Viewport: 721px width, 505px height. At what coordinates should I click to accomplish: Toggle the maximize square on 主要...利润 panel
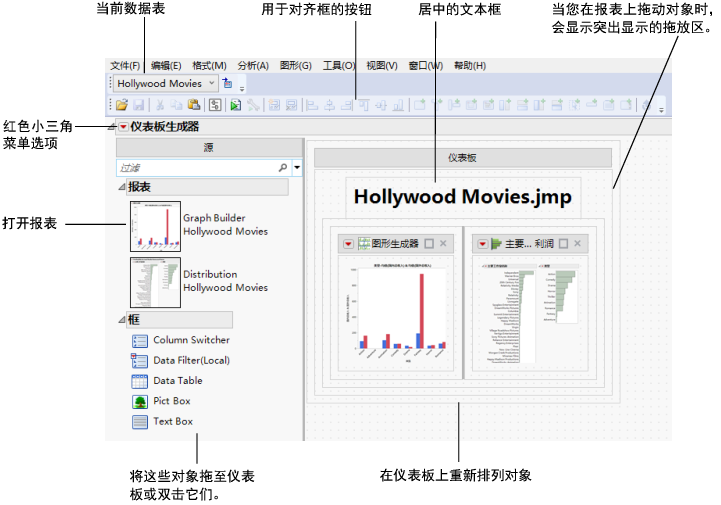click(x=563, y=244)
